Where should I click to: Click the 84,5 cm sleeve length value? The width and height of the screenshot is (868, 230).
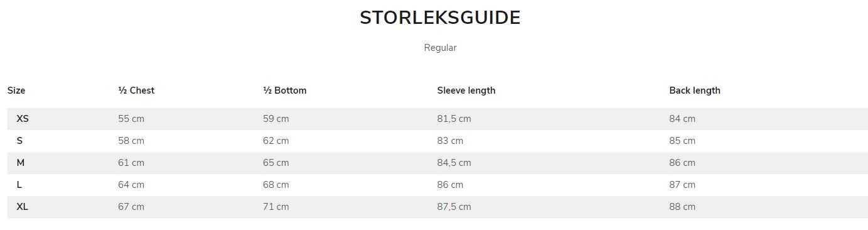click(454, 163)
